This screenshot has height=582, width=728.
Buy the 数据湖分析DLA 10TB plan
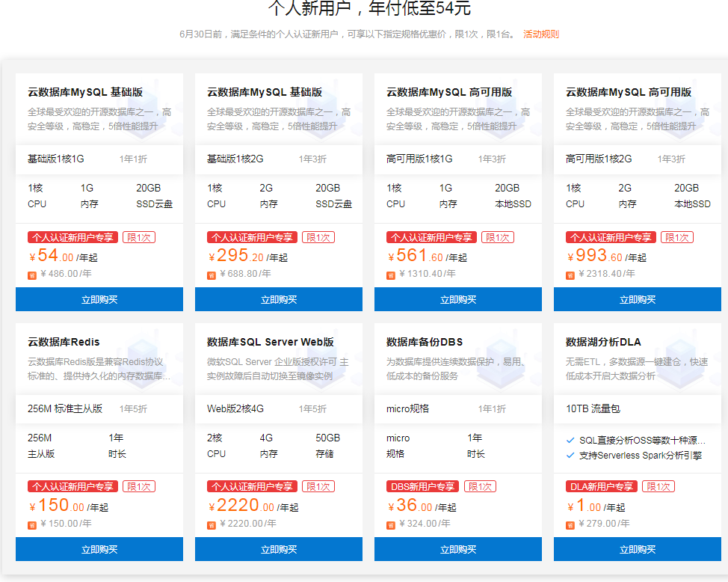coord(638,549)
